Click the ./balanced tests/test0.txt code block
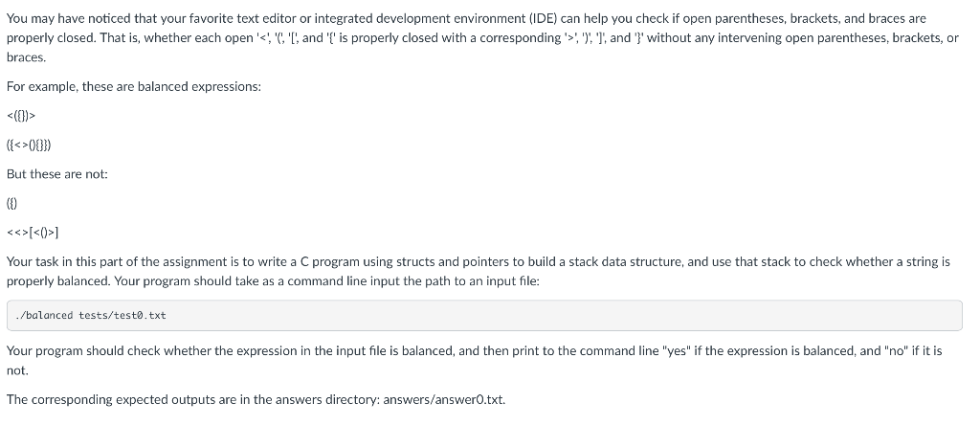Screen dimensions: 980x425 tap(484, 315)
